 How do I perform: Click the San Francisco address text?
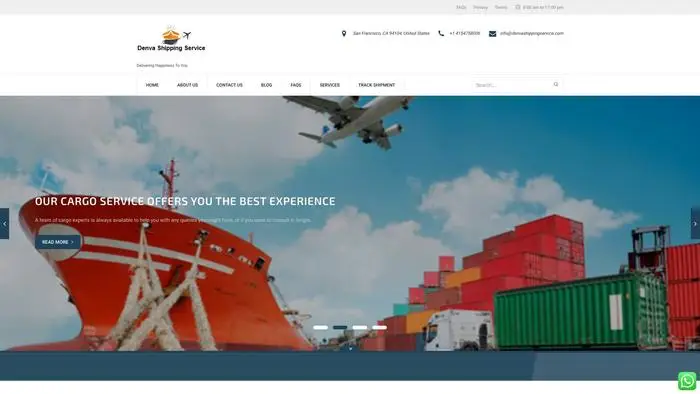tap(391, 33)
